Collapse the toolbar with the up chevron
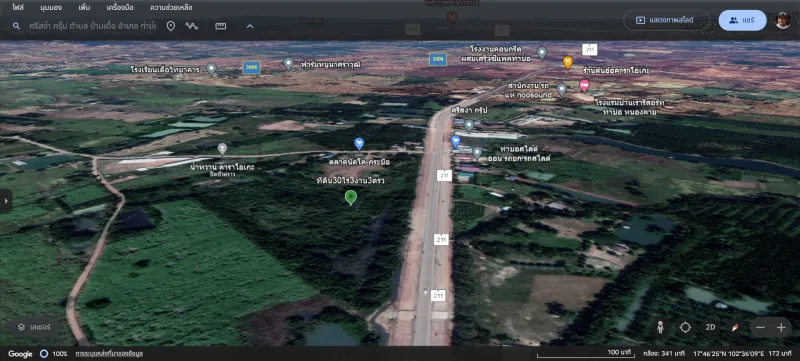This screenshot has height=361, width=800. coord(250,26)
